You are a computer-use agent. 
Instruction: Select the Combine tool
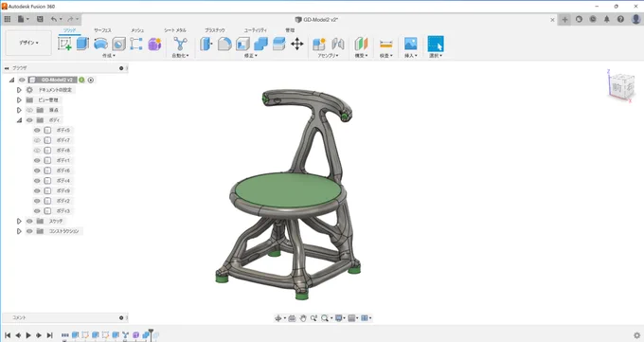pyautogui.click(x=260, y=44)
